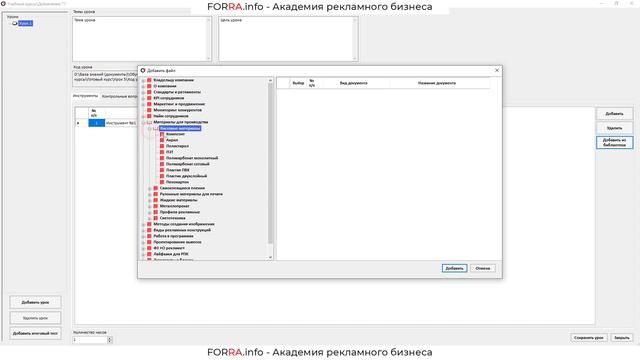The image size is (640, 360).
Task: Expand the Найм сотрудников node
Action: coord(143,116)
